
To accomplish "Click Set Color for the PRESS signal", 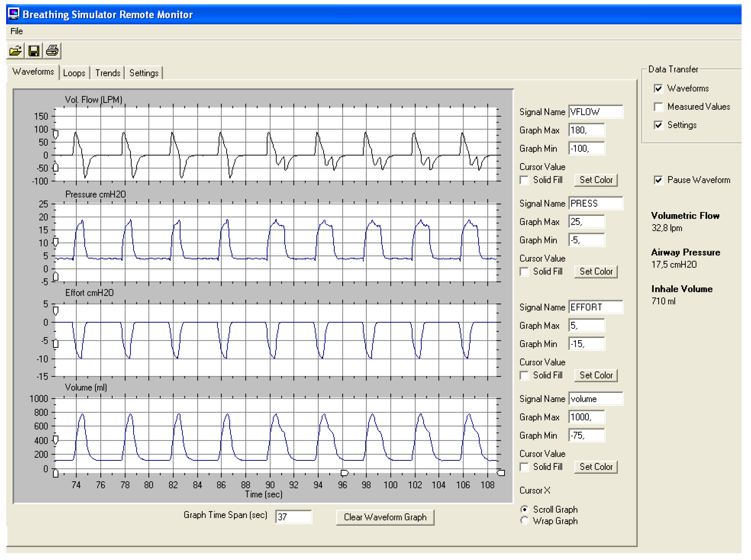I will [596, 271].
